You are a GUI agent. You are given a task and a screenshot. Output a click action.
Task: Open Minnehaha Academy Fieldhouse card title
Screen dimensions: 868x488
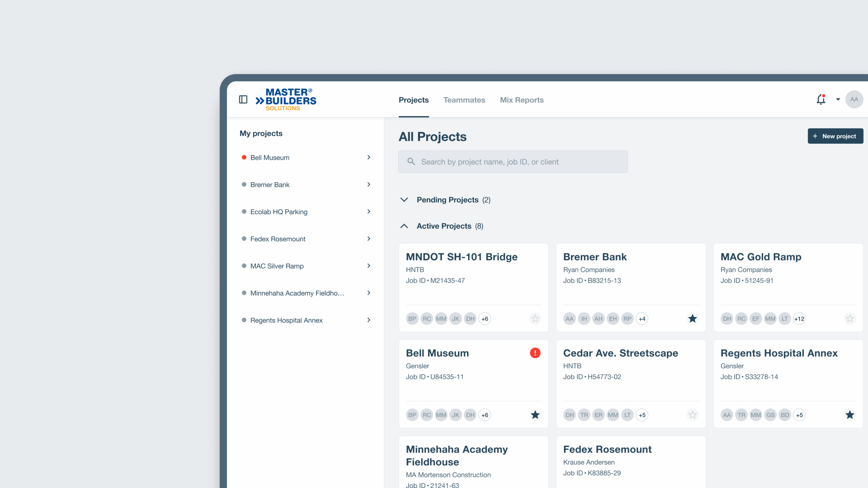[x=457, y=455]
